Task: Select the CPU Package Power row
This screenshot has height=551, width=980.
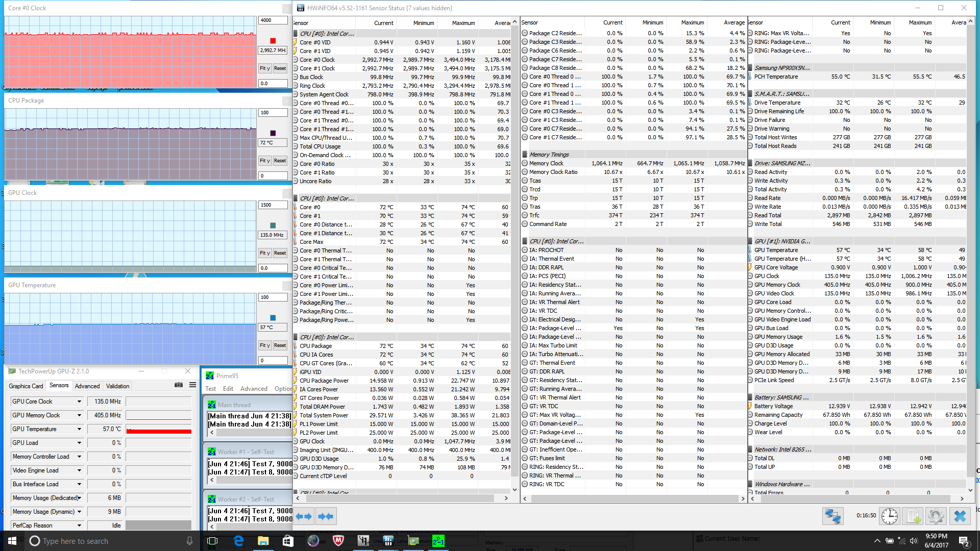Action: [x=402, y=381]
